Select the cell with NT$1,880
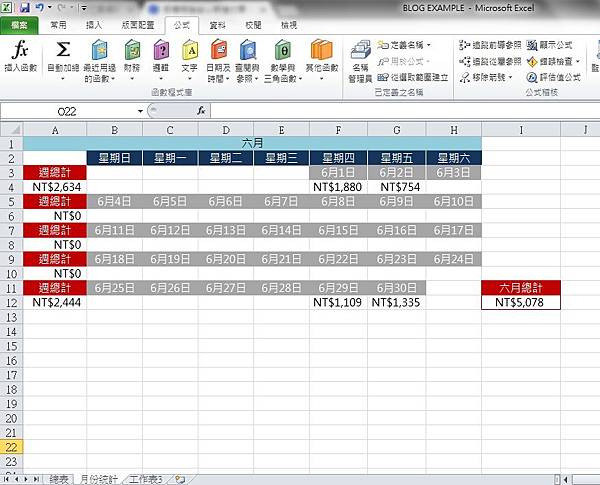The height and width of the screenshot is (485, 600). tap(338, 187)
